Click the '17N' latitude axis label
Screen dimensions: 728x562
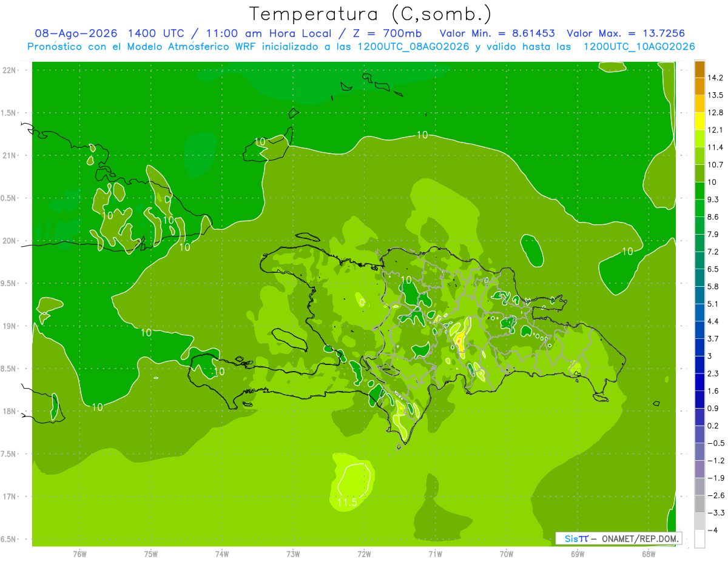coord(10,497)
